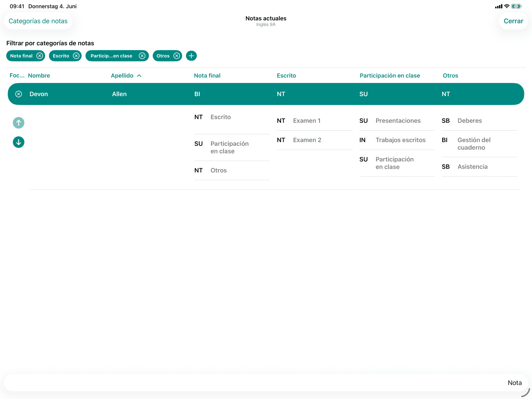Open the Gestión del cuaderno grade
Screen dimensions: 532x399
[x=479, y=144]
